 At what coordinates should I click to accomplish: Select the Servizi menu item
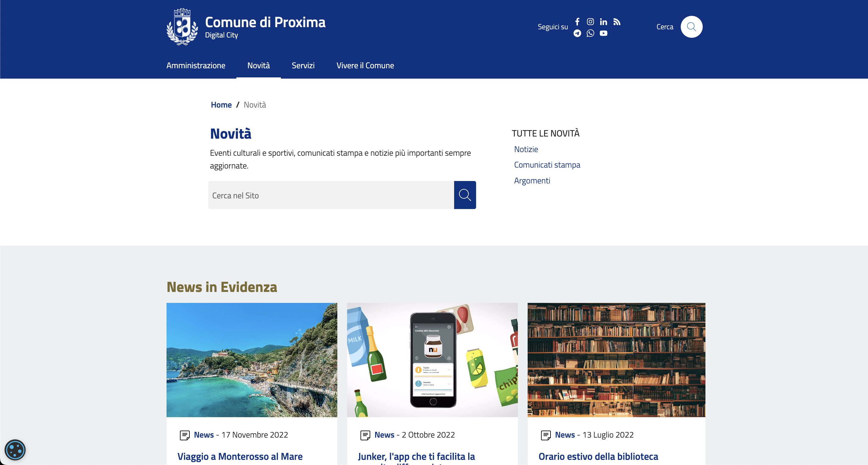click(303, 65)
